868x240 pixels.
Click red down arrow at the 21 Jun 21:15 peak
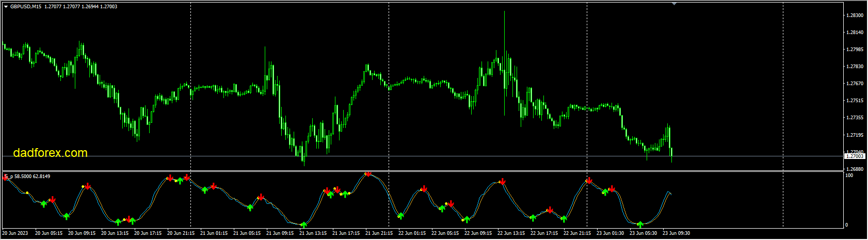coord(368,174)
